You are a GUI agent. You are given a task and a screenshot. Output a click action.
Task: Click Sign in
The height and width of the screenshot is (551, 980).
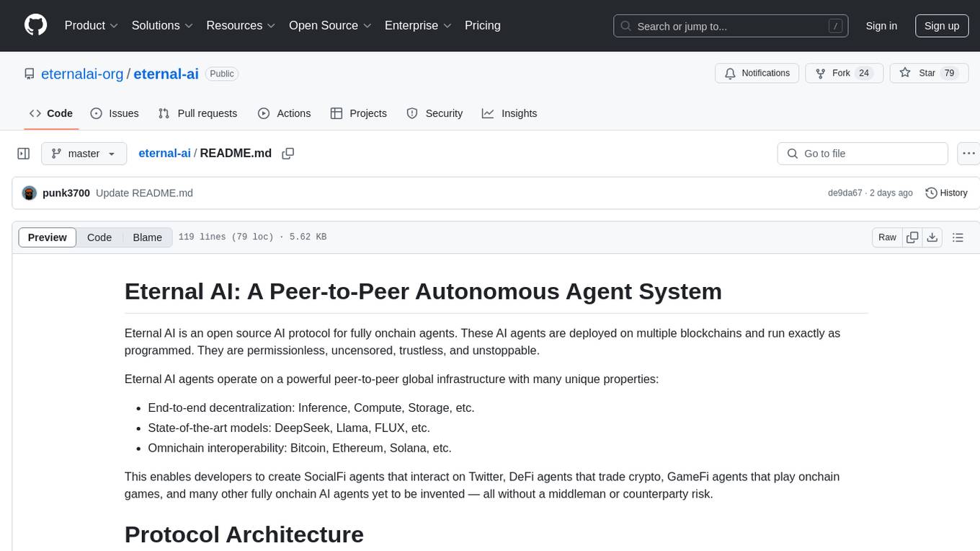(881, 26)
